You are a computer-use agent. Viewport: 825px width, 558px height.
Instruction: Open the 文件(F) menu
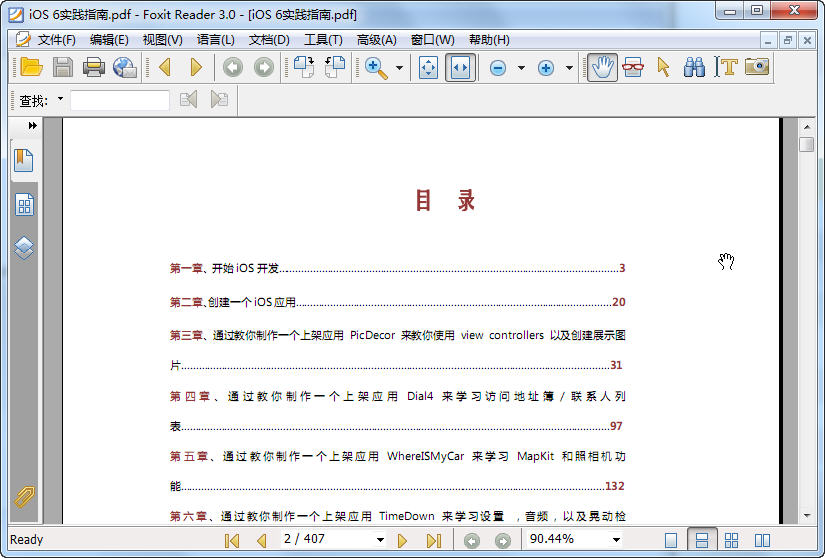click(57, 40)
